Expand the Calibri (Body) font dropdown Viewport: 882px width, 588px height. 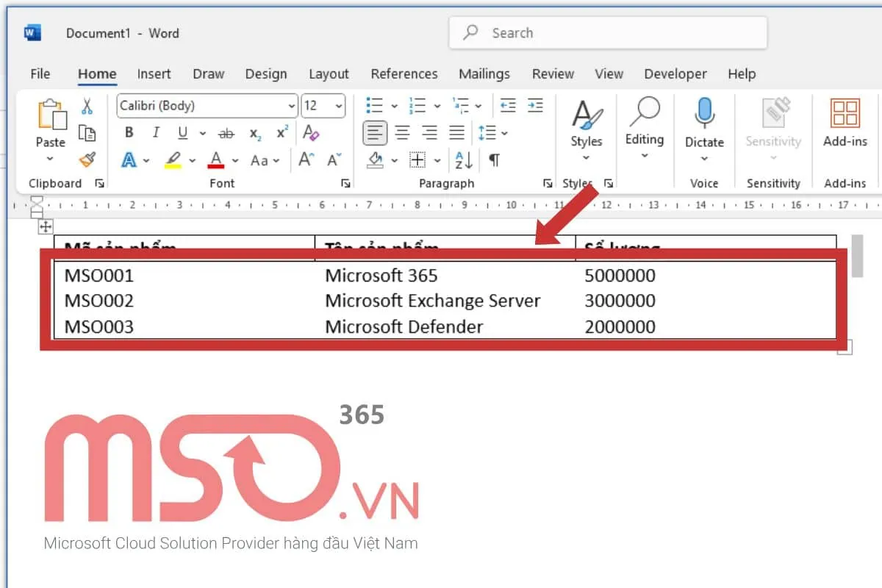(x=292, y=106)
